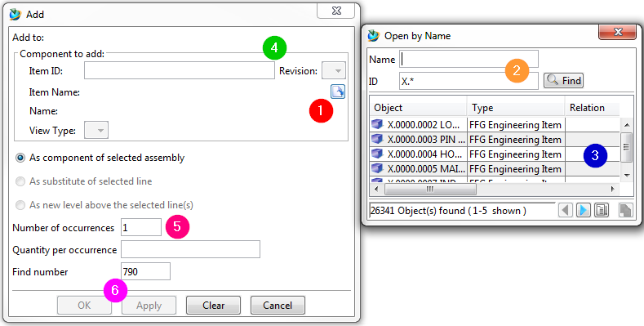Click FFG Engineering Item type for X.0000.0002

516,124
